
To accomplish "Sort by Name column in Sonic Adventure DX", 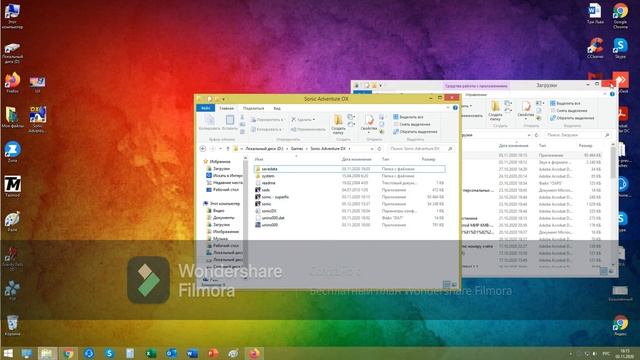I will point(259,159).
